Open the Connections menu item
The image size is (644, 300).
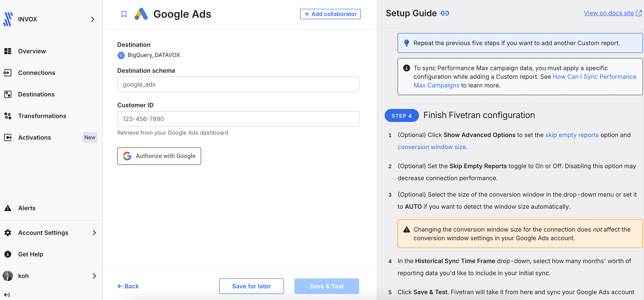tap(36, 73)
